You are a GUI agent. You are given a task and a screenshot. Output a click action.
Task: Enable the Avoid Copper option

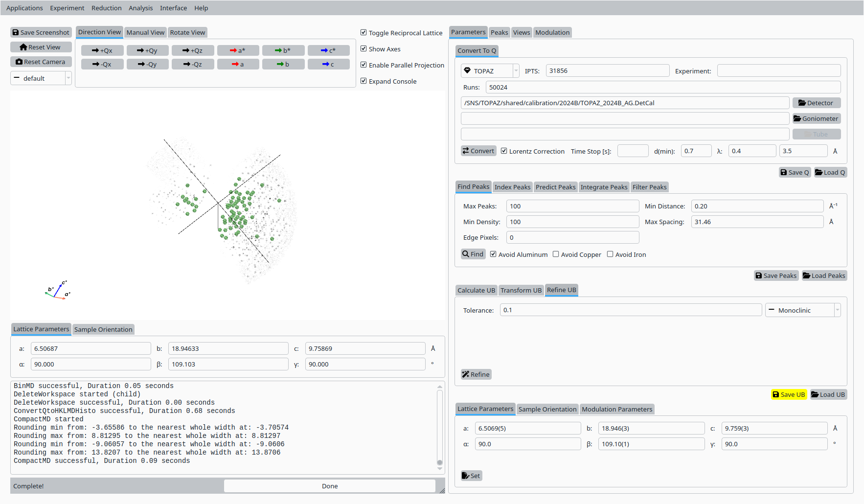pos(556,254)
